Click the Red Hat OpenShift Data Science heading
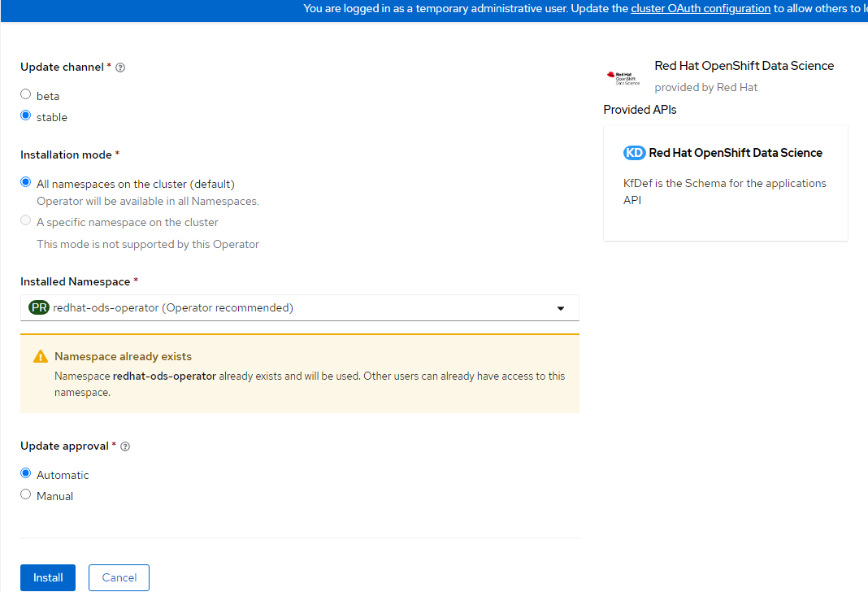This screenshot has width=868, height=592. click(x=744, y=65)
